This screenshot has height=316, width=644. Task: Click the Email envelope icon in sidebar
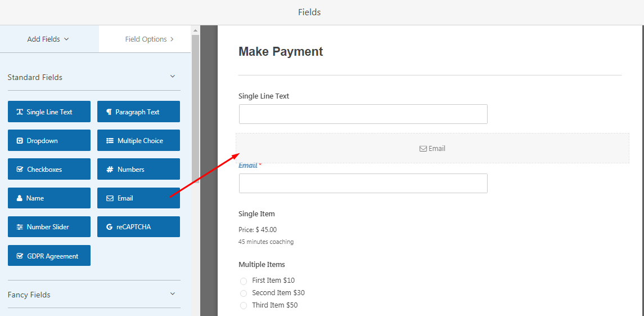[110, 198]
